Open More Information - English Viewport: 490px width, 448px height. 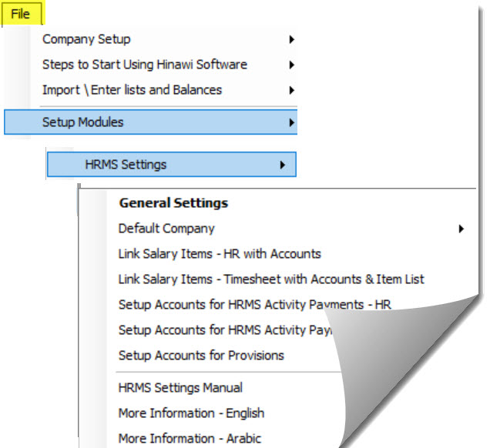[x=191, y=413]
